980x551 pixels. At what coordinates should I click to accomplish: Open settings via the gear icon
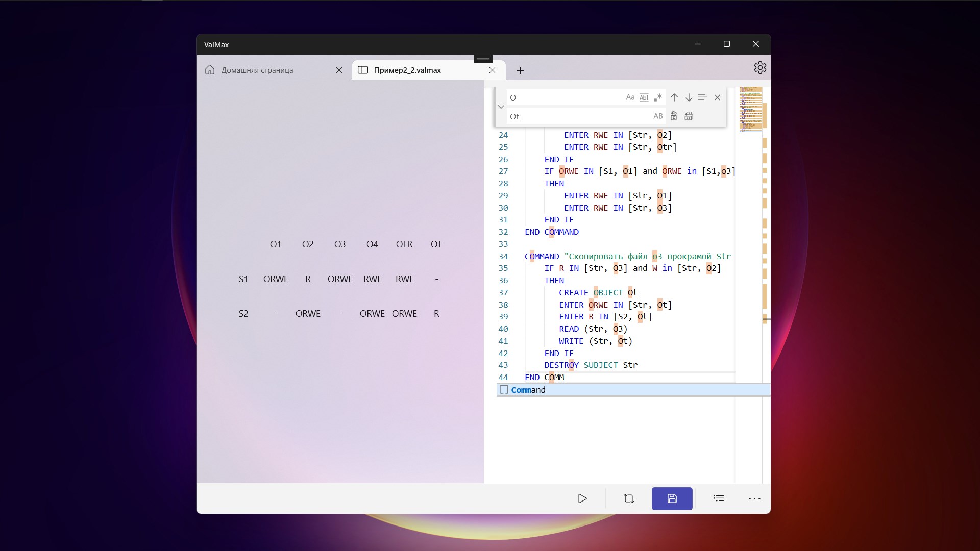tap(760, 68)
